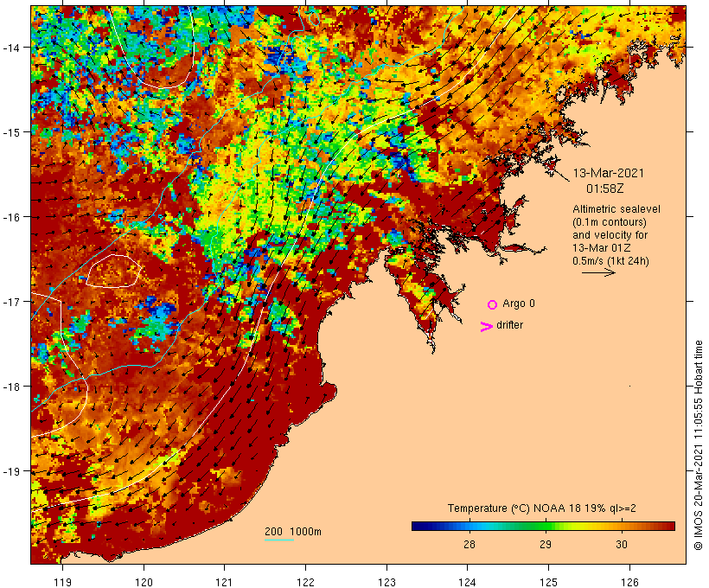
Task: Click the 'and velocity for' text
Action: [x=610, y=234]
